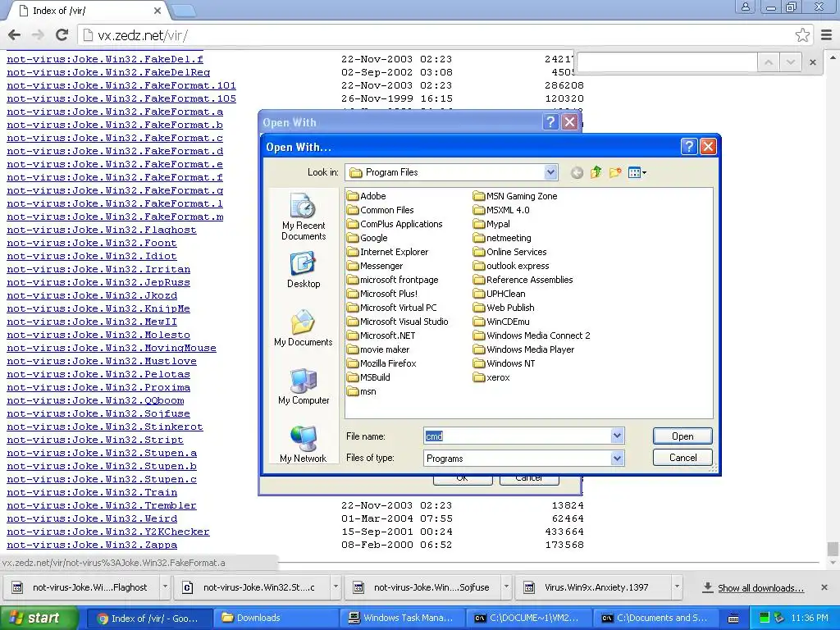Reload the page in Chrome
This screenshot has width=840, height=630.
pos(62,35)
